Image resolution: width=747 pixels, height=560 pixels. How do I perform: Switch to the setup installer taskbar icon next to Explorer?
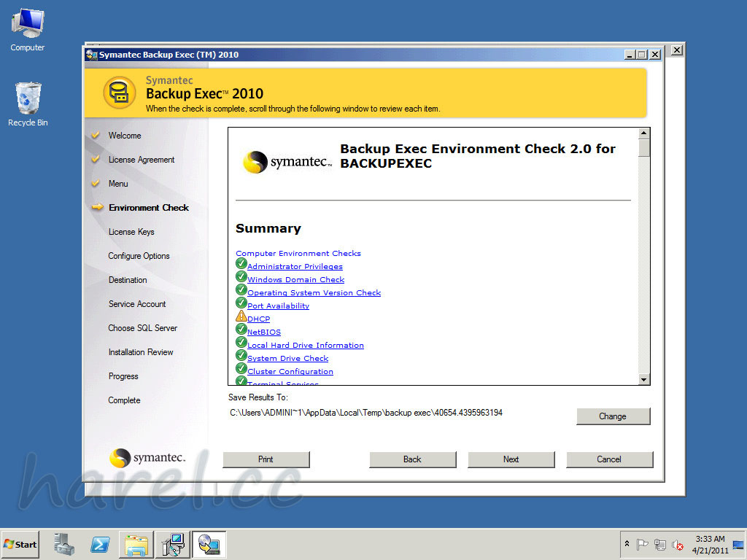(x=172, y=544)
